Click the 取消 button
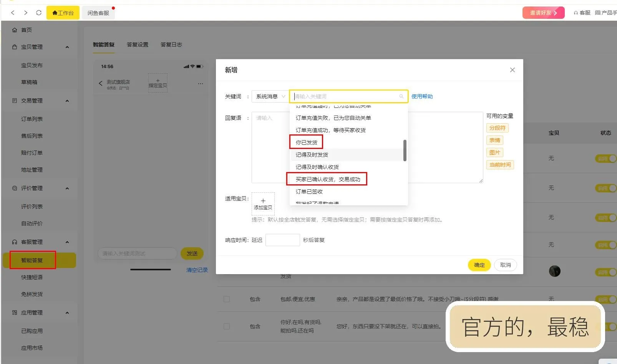Viewport: 617px width, 364px height. click(x=506, y=265)
